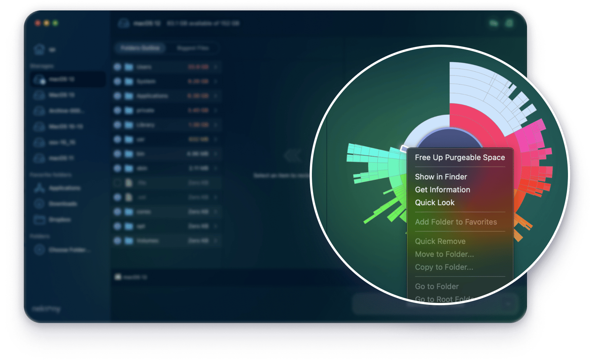
Task: Click the Library folder icon in list
Action: [129, 125]
